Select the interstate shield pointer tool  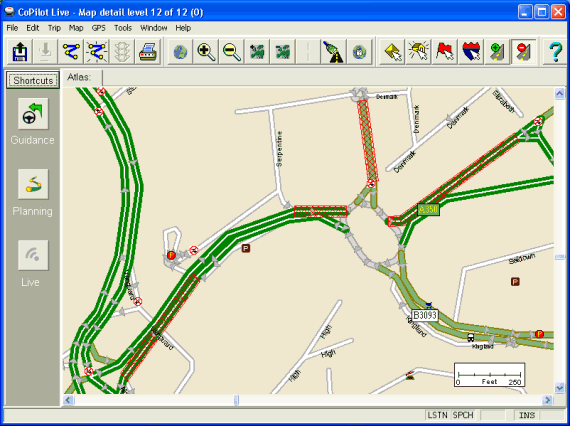coord(471,52)
